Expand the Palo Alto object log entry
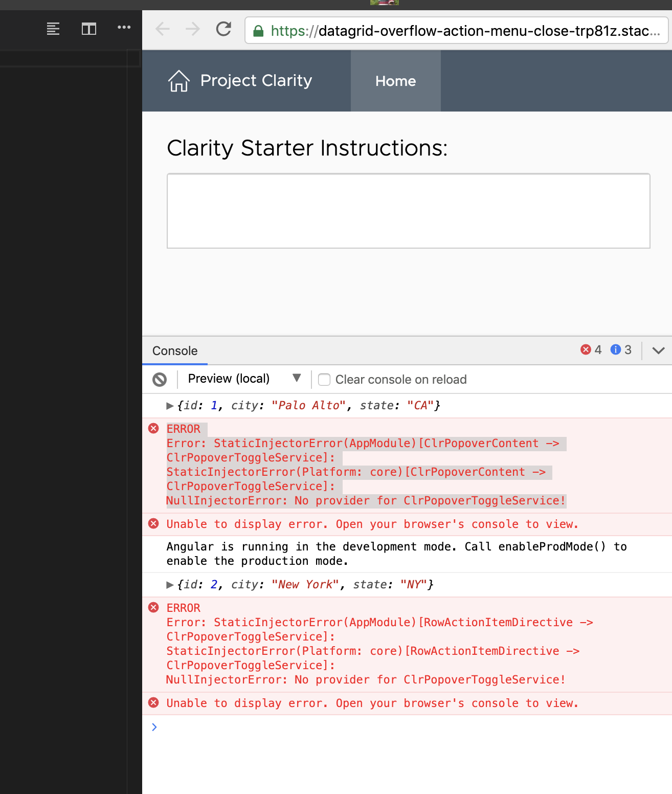672x794 pixels. 170,406
